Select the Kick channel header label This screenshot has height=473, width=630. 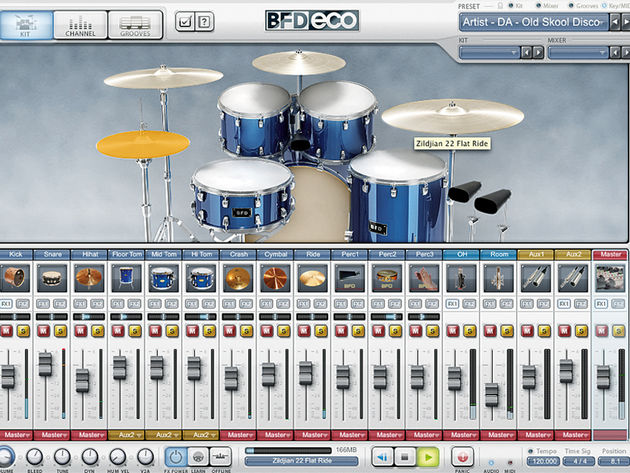[15, 254]
